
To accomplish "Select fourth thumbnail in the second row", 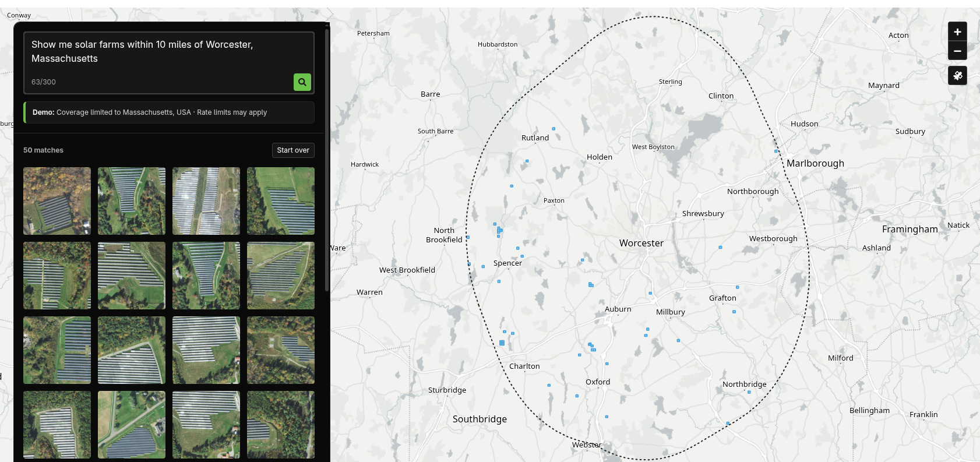I will point(281,276).
